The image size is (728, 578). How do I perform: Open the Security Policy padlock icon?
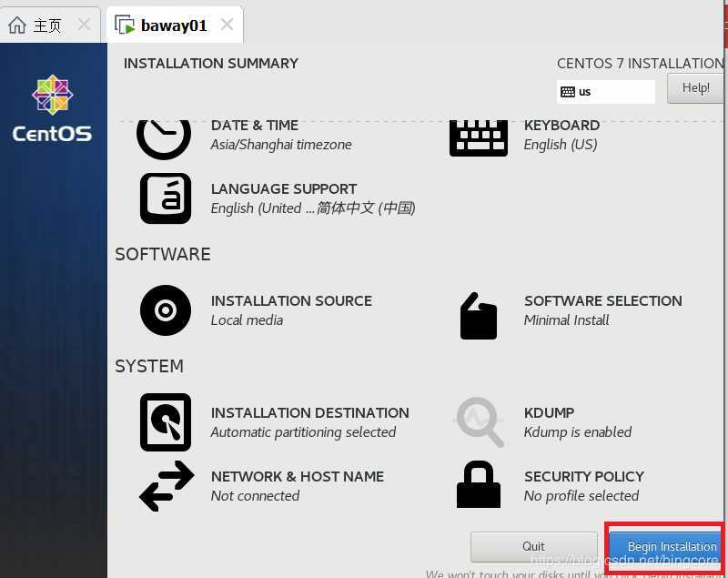pos(479,484)
